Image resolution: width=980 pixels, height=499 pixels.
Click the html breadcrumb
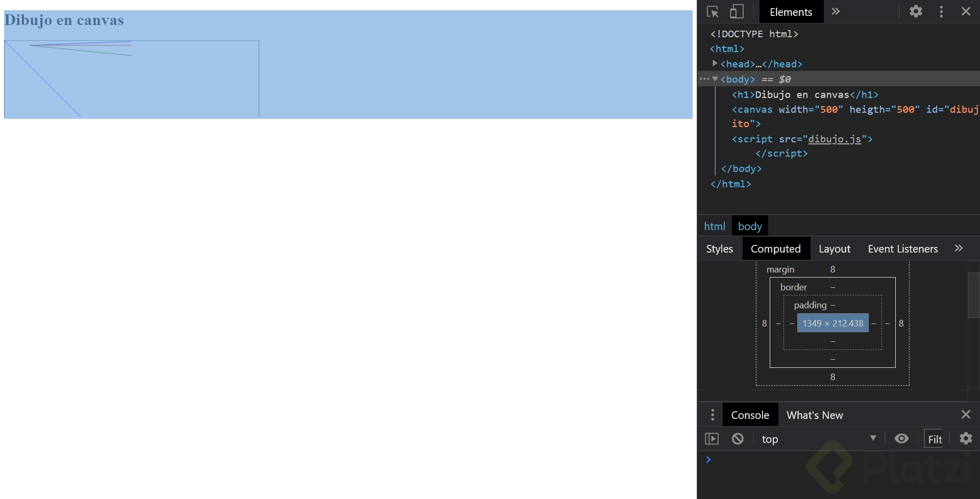pos(714,226)
